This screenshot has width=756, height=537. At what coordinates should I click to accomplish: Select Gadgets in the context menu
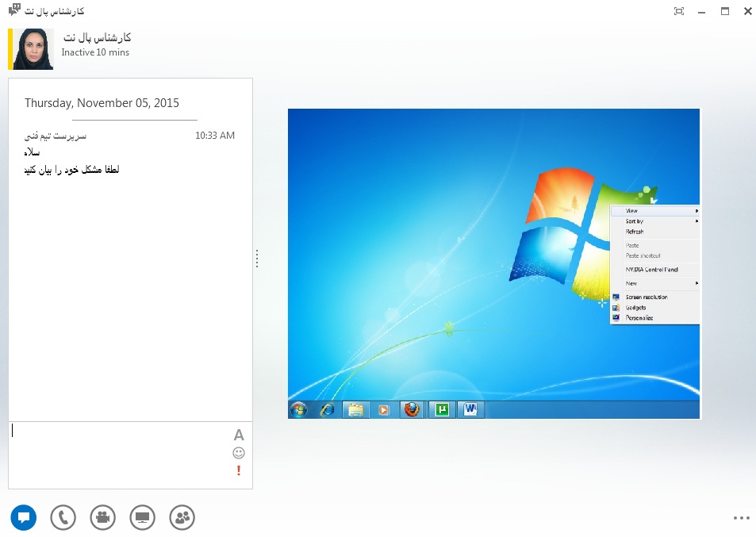click(x=654, y=308)
